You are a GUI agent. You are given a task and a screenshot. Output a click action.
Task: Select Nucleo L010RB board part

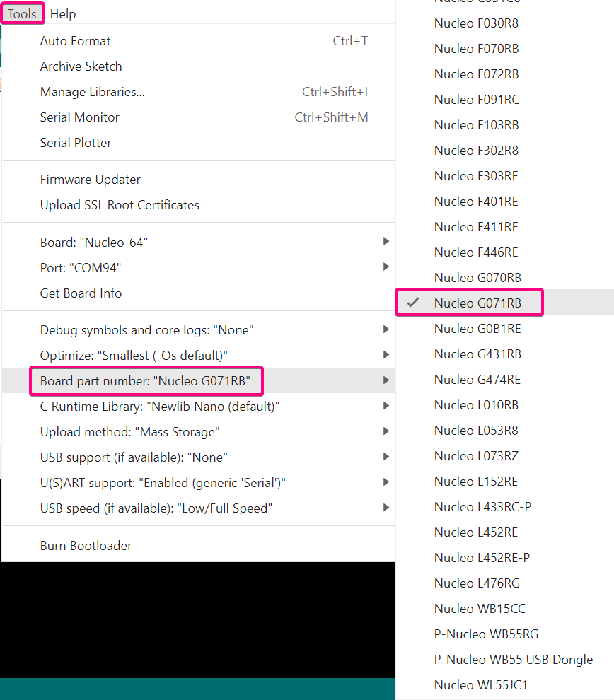(504, 405)
